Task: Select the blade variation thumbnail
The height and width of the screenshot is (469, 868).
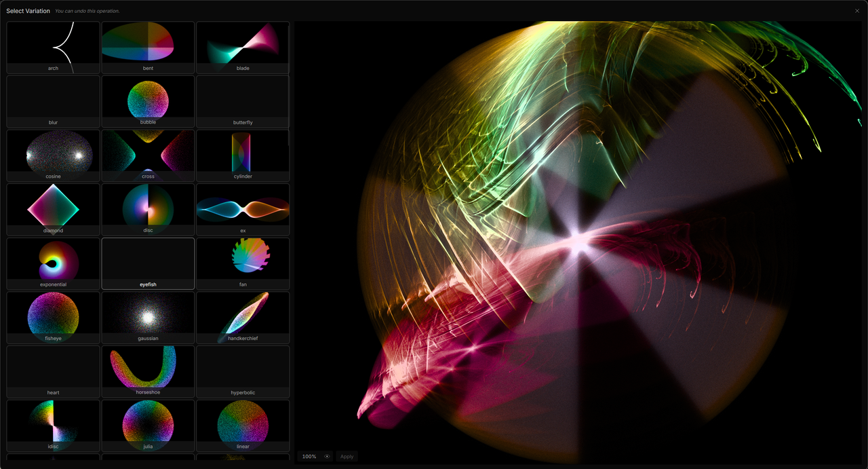Action: tap(243, 48)
